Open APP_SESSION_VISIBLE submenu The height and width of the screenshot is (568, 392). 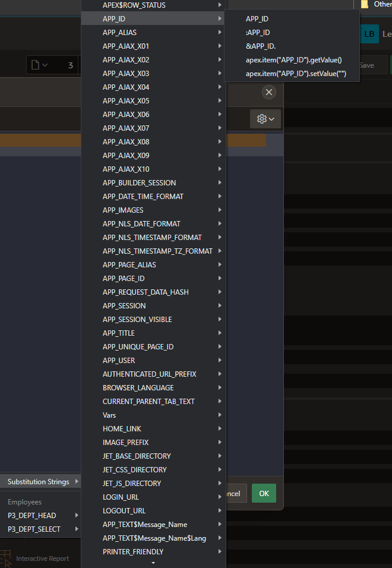point(153,320)
